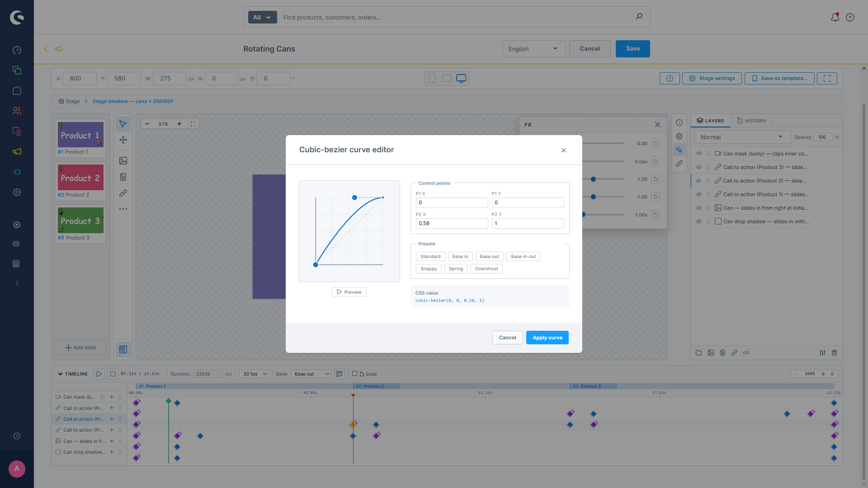
Task: Switch to desktop device preview icon
Action: [x=461, y=79]
